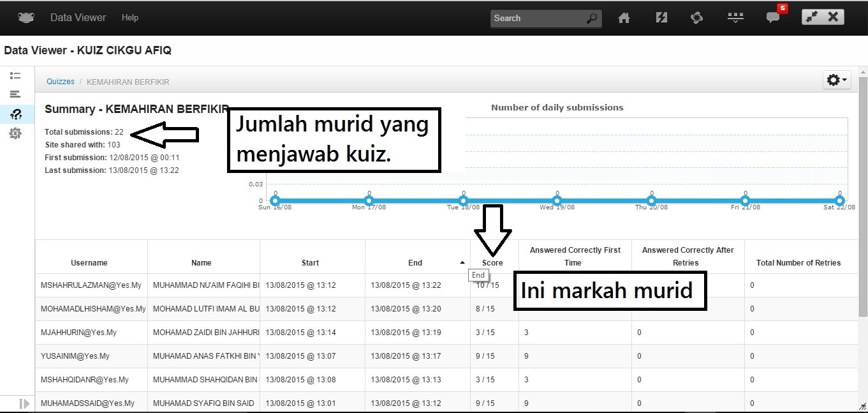Sort the table by the Score column
Image resolution: width=868 pixels, height=413 pixels.
click(x=492, y=262)
